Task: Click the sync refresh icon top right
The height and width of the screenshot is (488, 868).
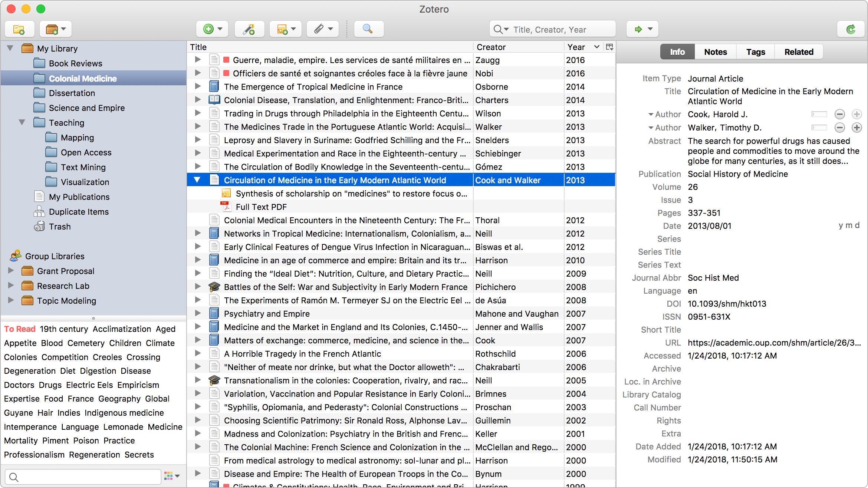Action: [849, 29]
